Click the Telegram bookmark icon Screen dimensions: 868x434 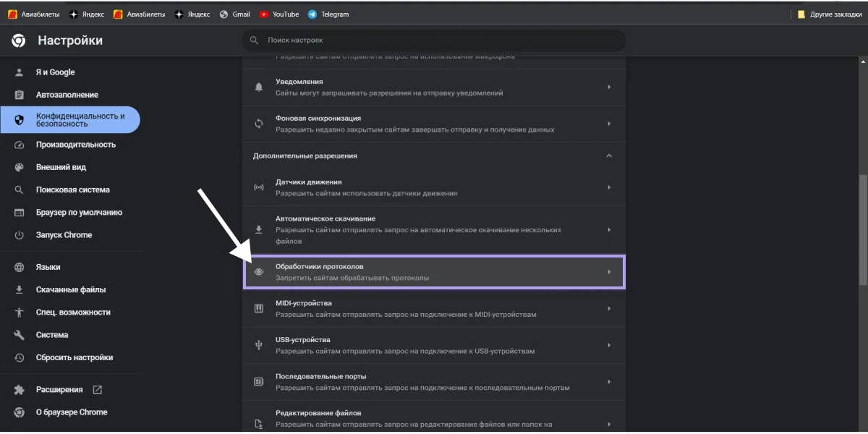(x=311, y=13)
